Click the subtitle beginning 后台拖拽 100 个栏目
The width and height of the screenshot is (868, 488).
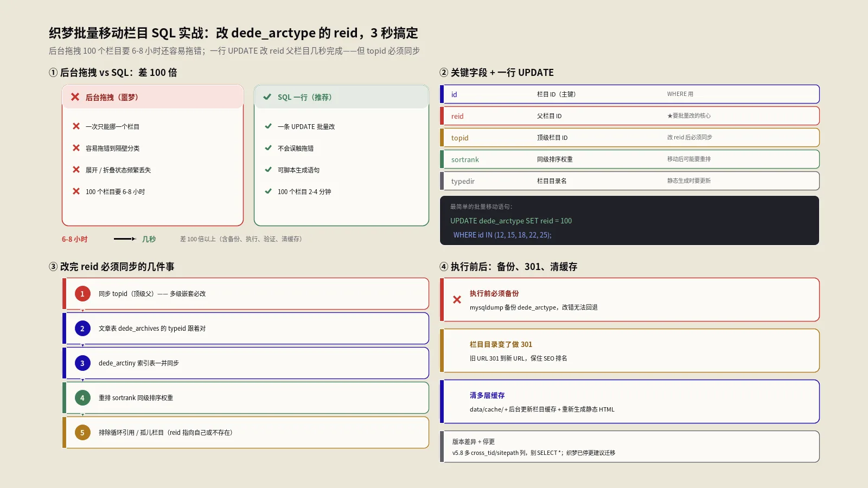pos(234,51)
